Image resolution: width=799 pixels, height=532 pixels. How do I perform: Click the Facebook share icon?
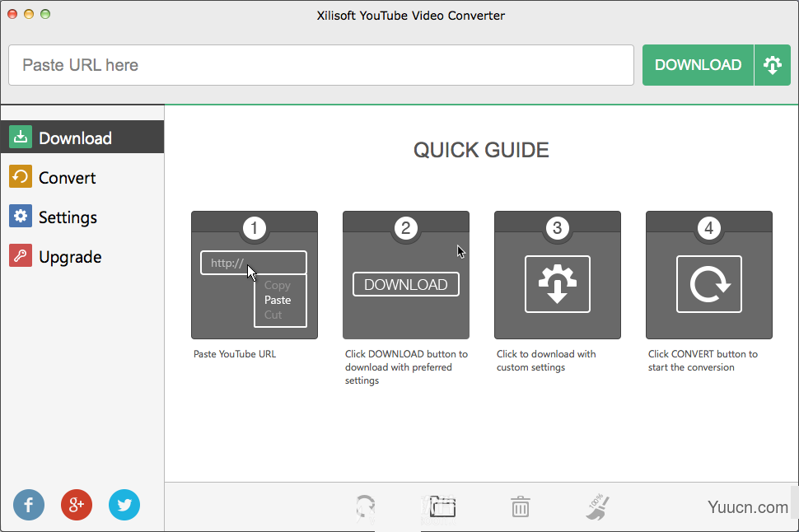(x=29, y=505)
